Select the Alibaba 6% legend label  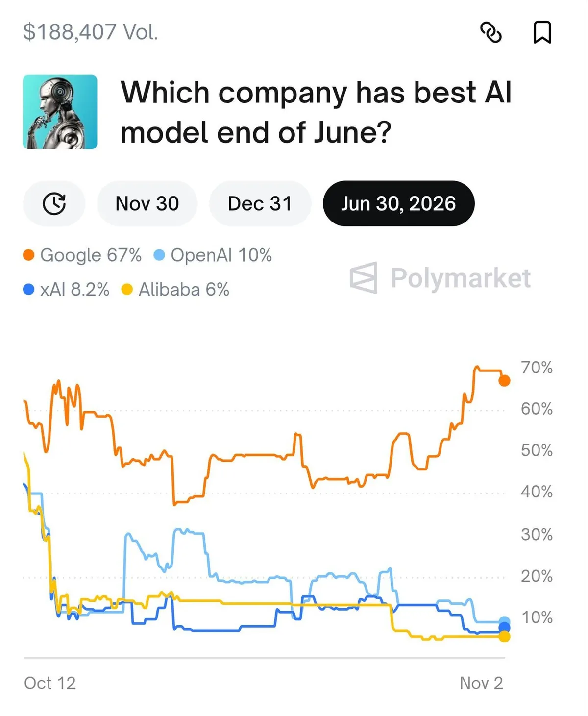(184, 290)
